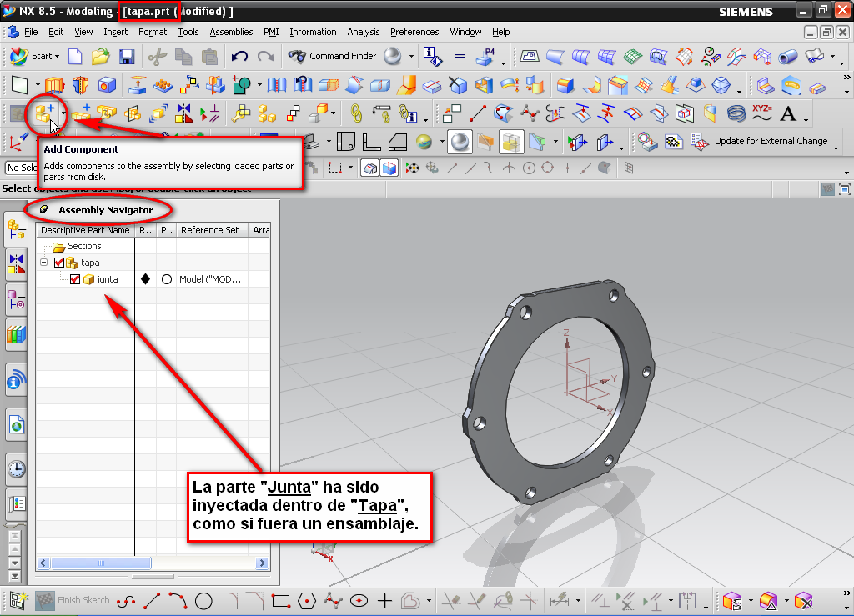Open the History clock sidebar tab
This screenshot has height=616, width=854.
pyautogui.click(x=16, y=468)
